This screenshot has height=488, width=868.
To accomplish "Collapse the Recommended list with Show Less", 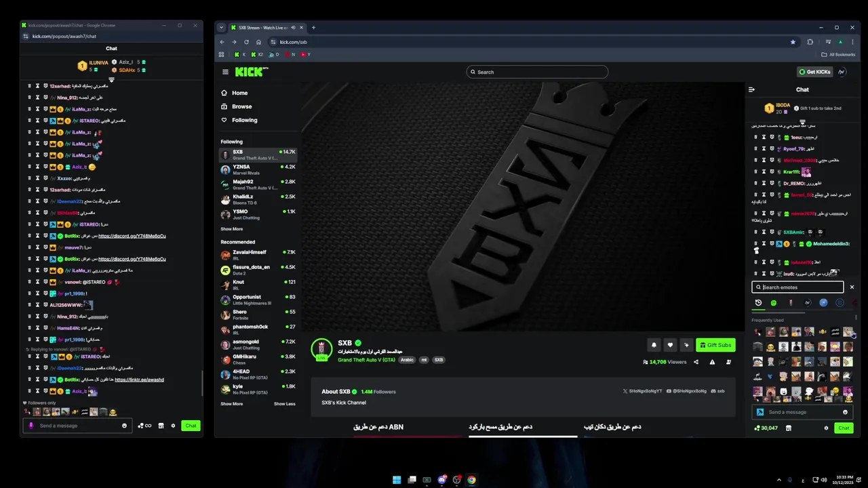I will coord(285,404).
